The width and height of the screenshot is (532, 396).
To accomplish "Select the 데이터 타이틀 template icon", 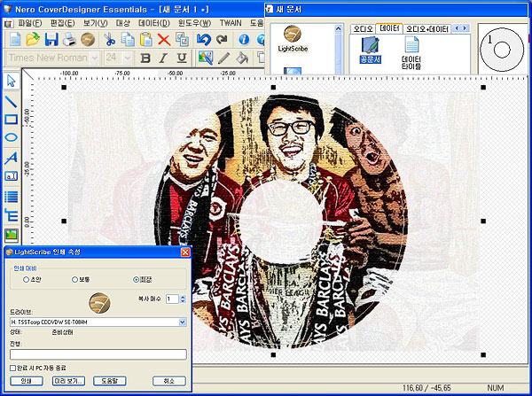I will tap(411, 53).
